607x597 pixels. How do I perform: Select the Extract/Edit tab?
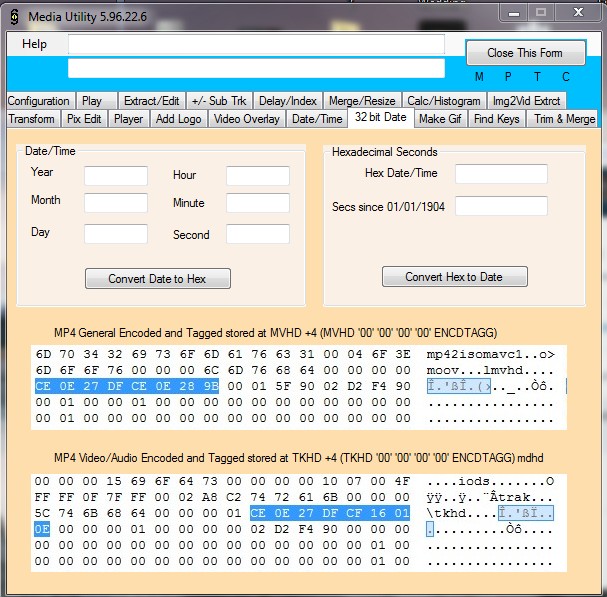pyautogui.click(x=151, y=101)
